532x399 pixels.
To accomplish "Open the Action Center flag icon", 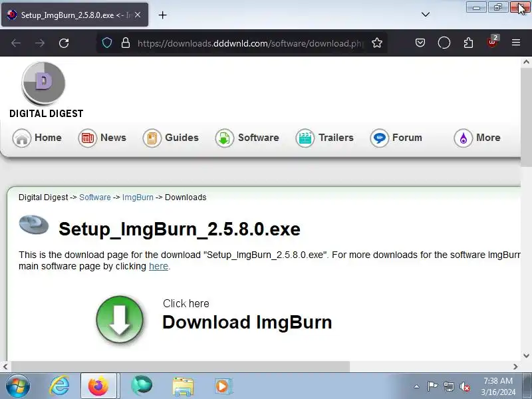I will [x=432, y=386].
